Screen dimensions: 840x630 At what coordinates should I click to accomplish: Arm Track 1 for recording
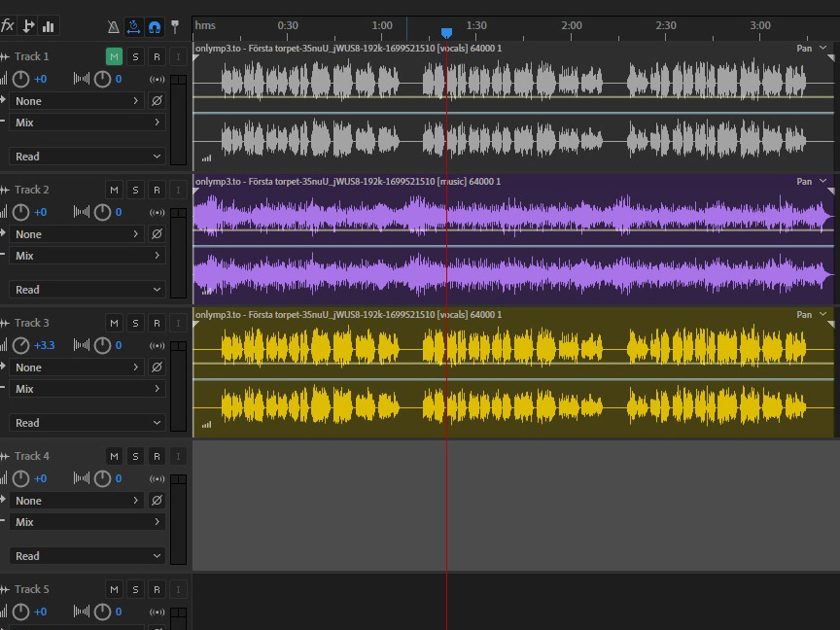click(157, 56)
